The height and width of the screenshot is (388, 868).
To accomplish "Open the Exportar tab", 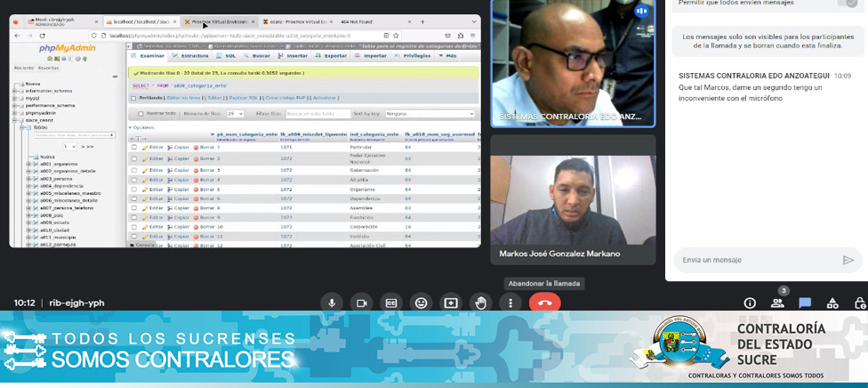I will (331, 56).
